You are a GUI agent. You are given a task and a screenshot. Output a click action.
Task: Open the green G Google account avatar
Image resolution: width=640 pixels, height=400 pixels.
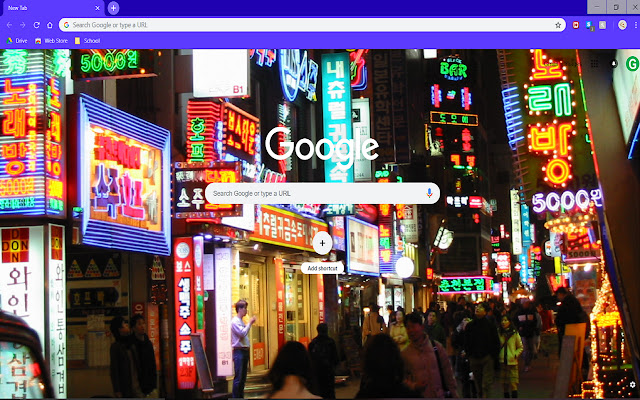(632, 64)
